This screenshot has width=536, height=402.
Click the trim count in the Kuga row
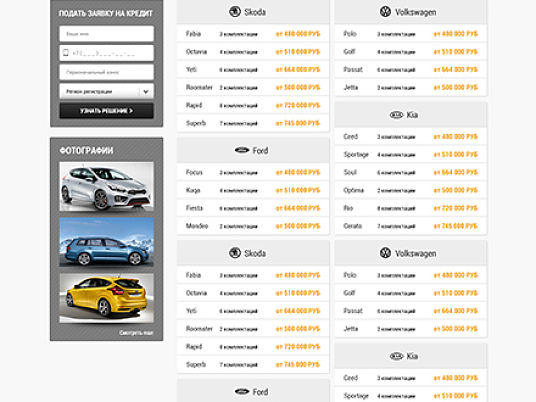pos(238,191)
